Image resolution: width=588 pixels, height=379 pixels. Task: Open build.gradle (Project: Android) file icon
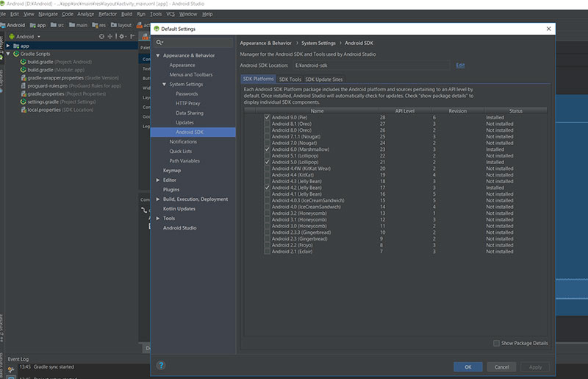click(x=24, y=62)
